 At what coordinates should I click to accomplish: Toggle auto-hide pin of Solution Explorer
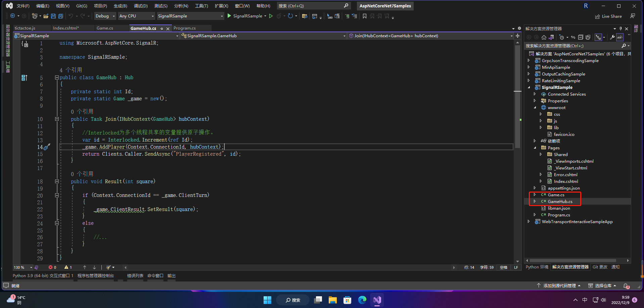(620, 29)
